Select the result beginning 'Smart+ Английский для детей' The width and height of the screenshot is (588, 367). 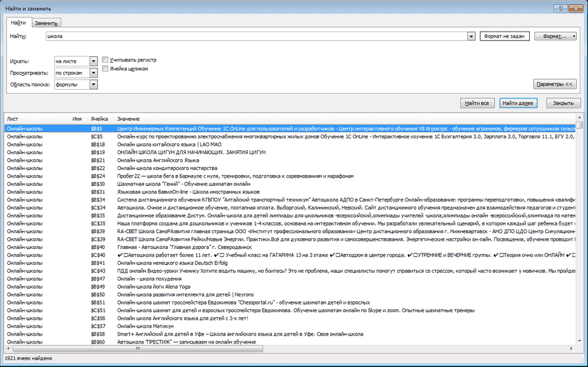[290, 334]
